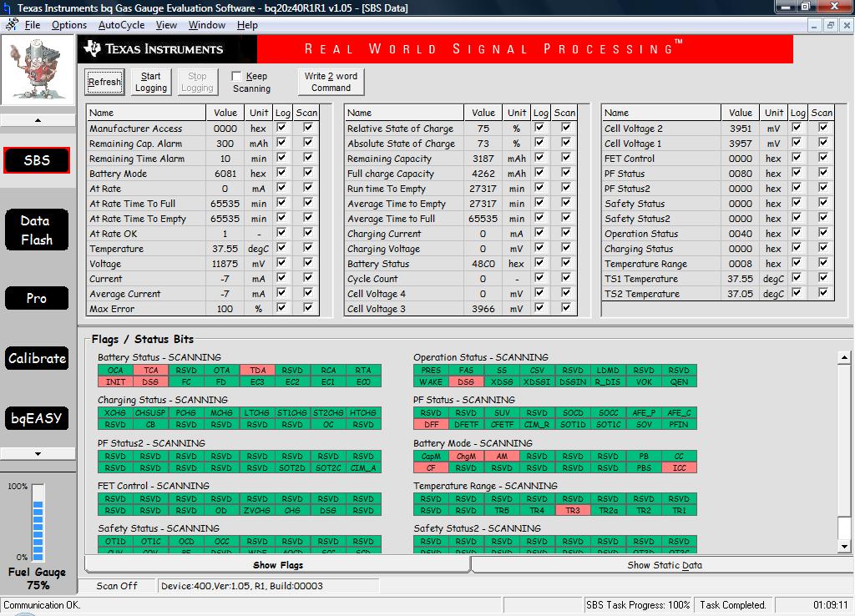Toggle Scan checkbox for Cycle Count
The width and height of the screenshot is (855, 616).
[566, 277]
